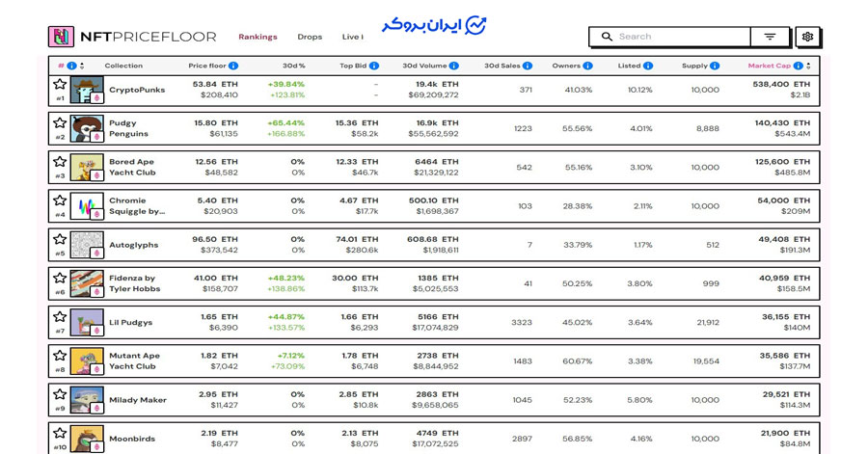This screenshot has height=454, width=868.
Task: Open the Autoglyphs collection link
Action: pyautogui.click(x=133, y=245)
